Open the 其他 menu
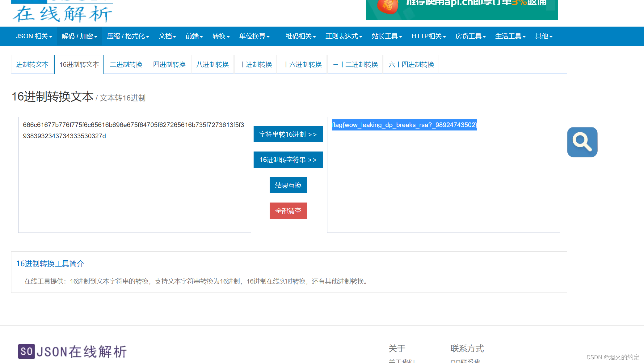 coord(544,36)
